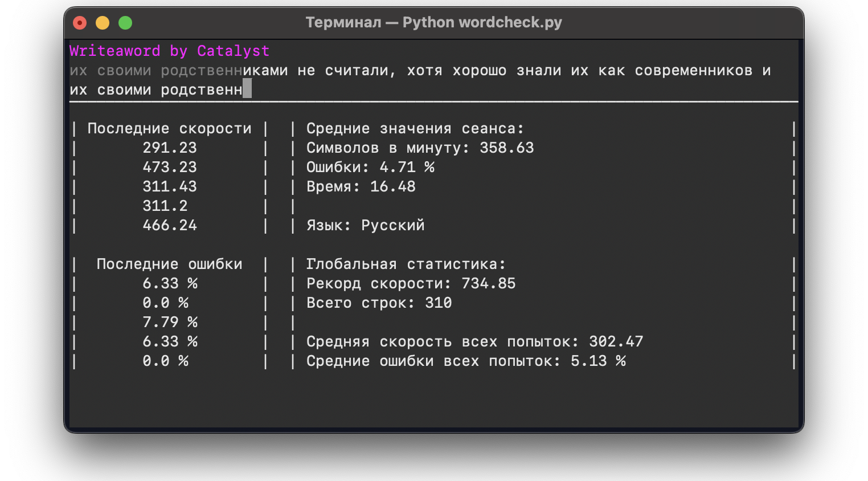Click the Язык: Русский language indicator
Viewport: 868px width, 481px height.
click(365, 225)
